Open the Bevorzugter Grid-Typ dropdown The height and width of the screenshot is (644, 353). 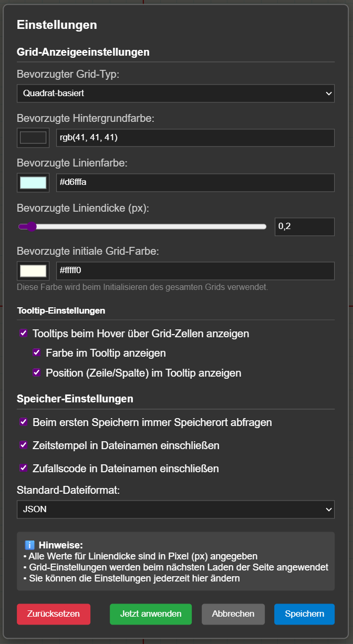pyautogui.click(x=175, y=94)
